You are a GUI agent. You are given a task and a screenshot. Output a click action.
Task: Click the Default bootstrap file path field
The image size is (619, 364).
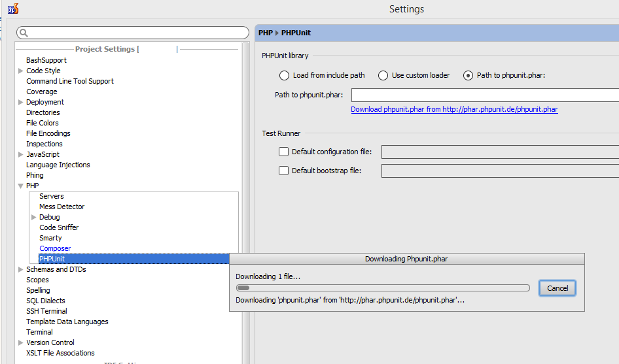[x=500, y=171]
